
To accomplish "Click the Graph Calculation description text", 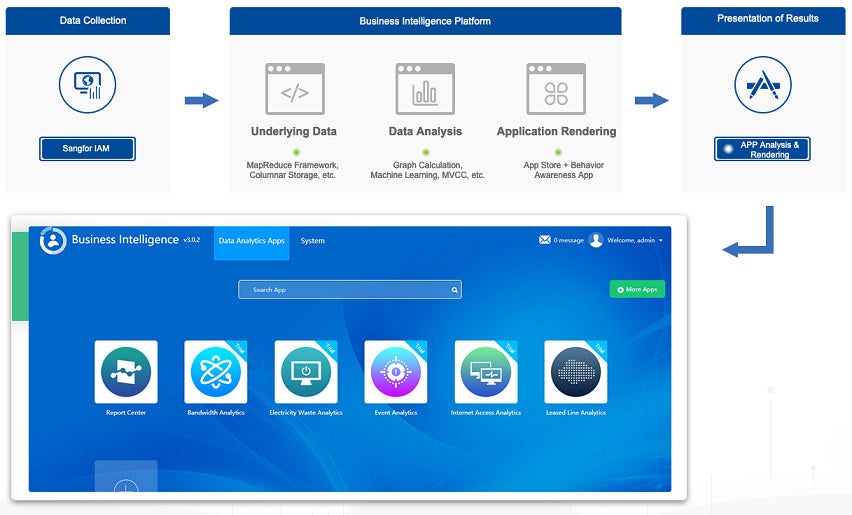I will coord(428,170).
